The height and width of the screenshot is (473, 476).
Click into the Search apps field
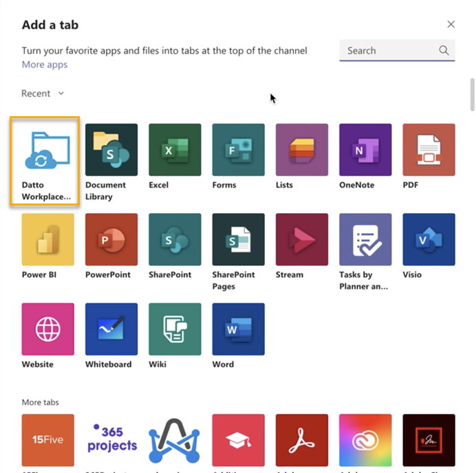point(389,50)
